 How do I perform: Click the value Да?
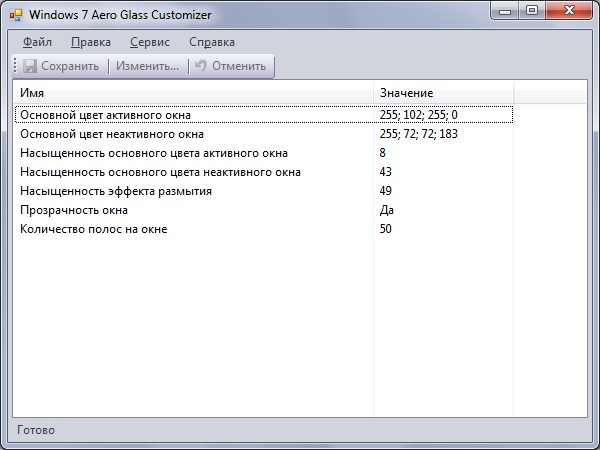(x=387, y=210)
